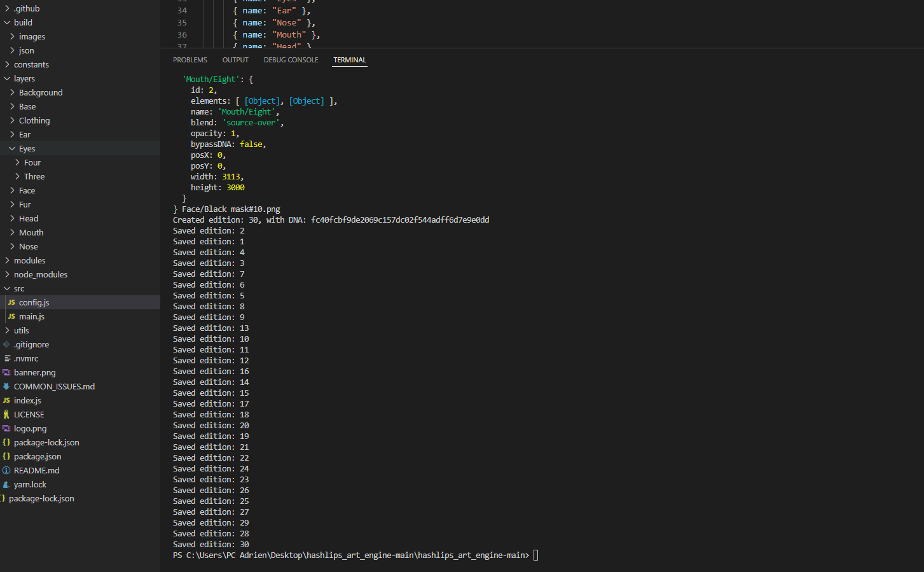Click the "Created edition: 30" DNA line
This screenshot has height=572, width=924.
(x=331, y=220)
